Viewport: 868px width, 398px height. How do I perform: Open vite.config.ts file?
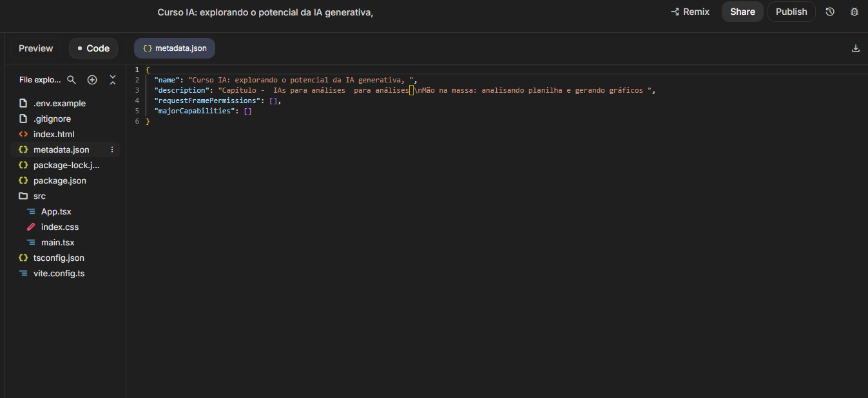coord(59,273)
